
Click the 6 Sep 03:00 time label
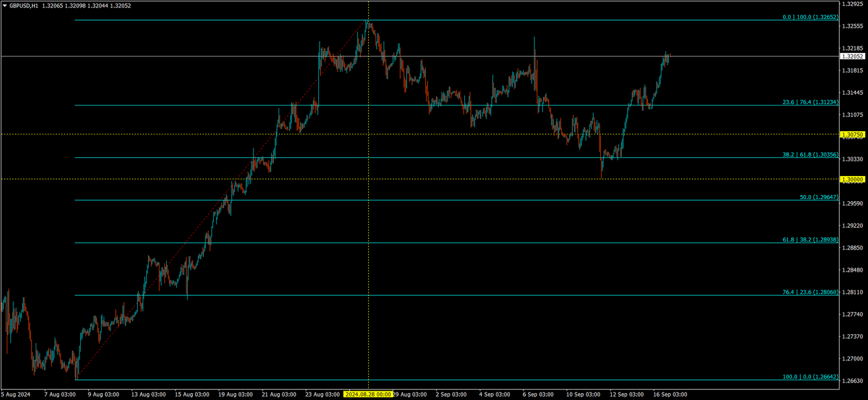pos(538,395)
